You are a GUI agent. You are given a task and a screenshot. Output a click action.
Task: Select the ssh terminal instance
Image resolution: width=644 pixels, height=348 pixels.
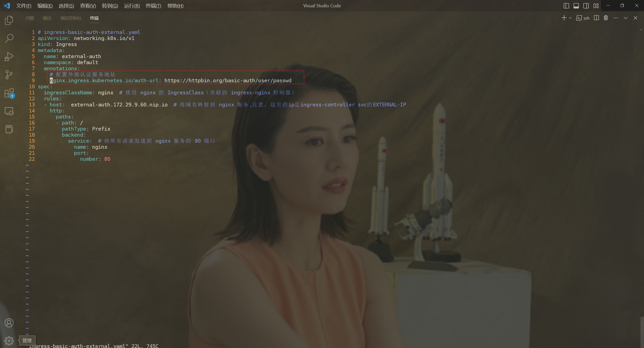pos(583,18)
